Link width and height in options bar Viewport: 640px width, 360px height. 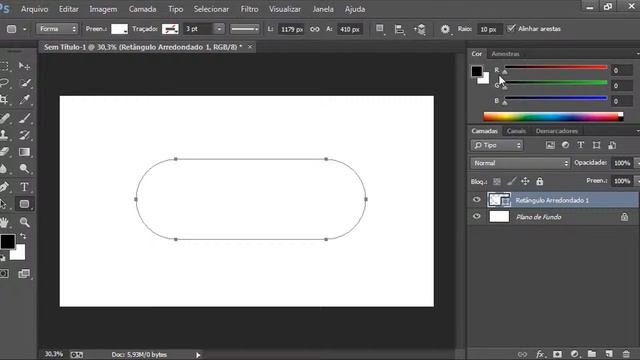point(315,29)
